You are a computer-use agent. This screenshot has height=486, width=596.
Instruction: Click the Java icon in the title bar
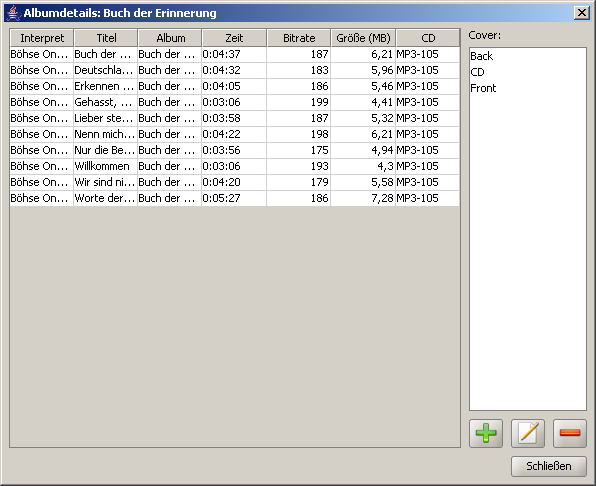coord(14,13)
